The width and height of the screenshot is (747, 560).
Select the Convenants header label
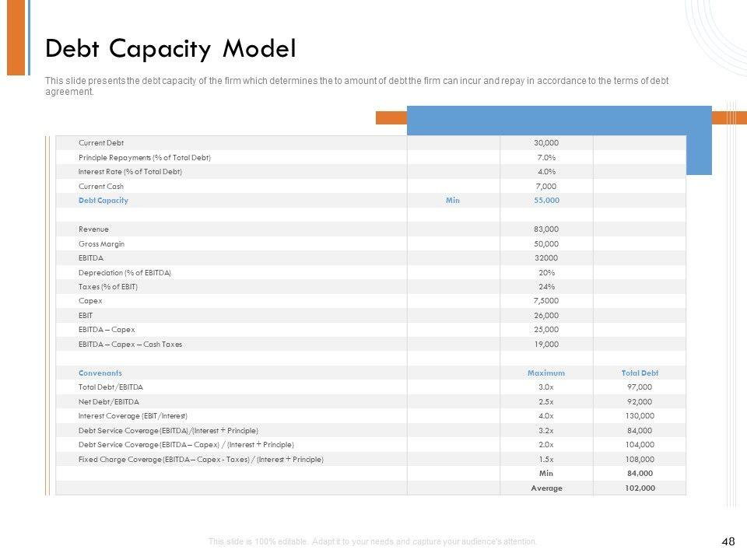[x=100, y=373]
